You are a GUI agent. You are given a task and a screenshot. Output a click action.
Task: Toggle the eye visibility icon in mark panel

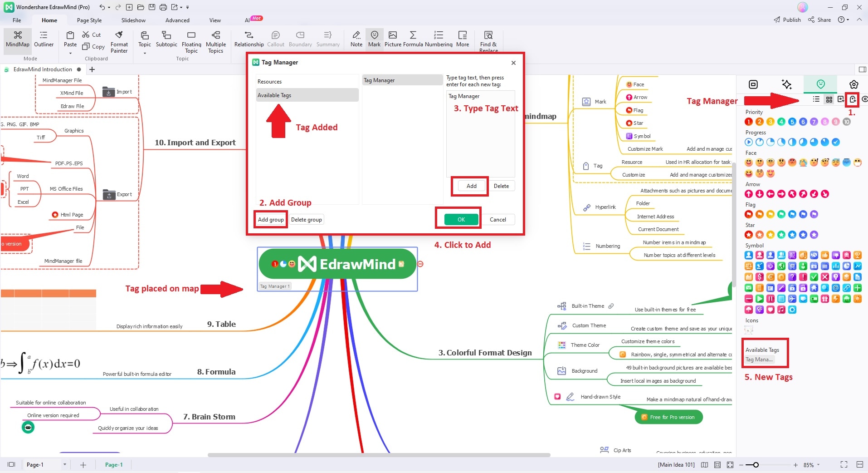864,99
